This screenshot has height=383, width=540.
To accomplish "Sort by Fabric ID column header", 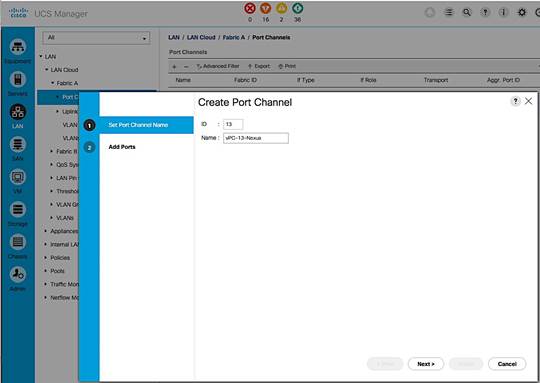I will point(246,80).
